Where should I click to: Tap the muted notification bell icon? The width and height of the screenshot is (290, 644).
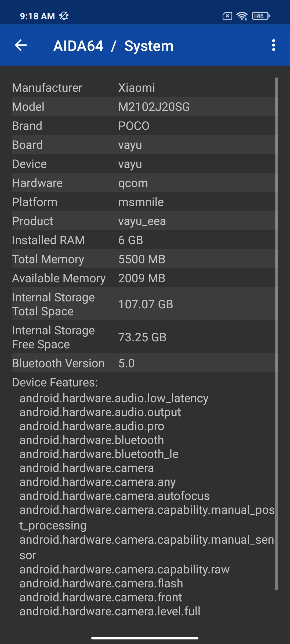(x=64, y=16)
